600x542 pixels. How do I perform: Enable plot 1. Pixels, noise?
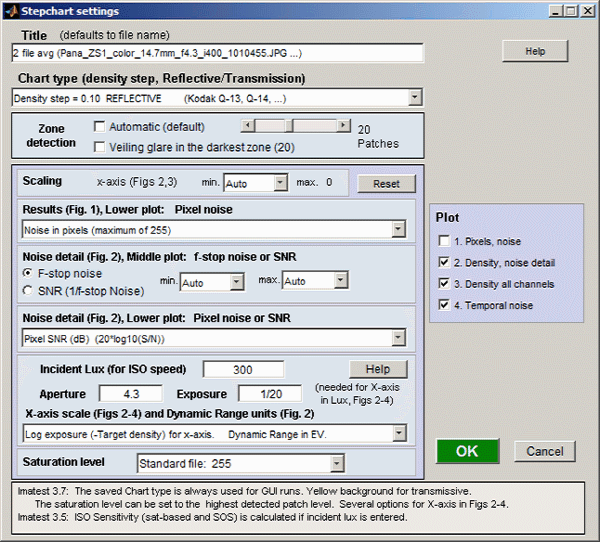point(444,241)
